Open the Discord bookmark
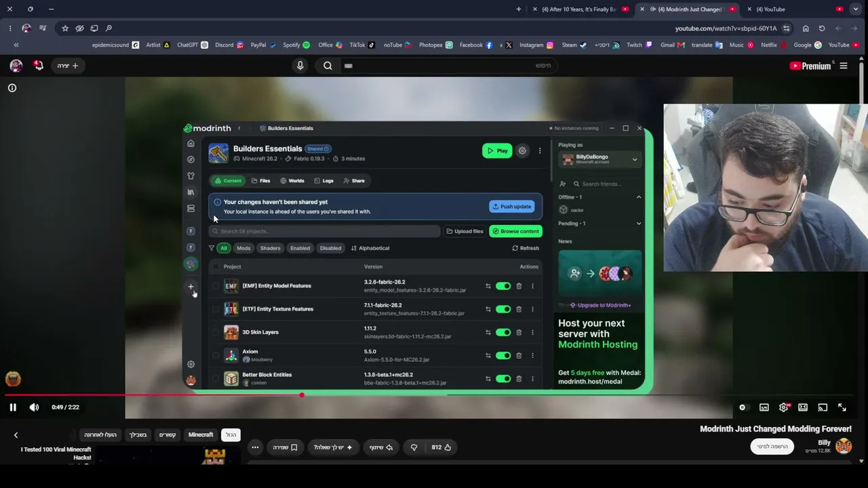The height and width of the screenshot is (488, 868). click(229, 45)
